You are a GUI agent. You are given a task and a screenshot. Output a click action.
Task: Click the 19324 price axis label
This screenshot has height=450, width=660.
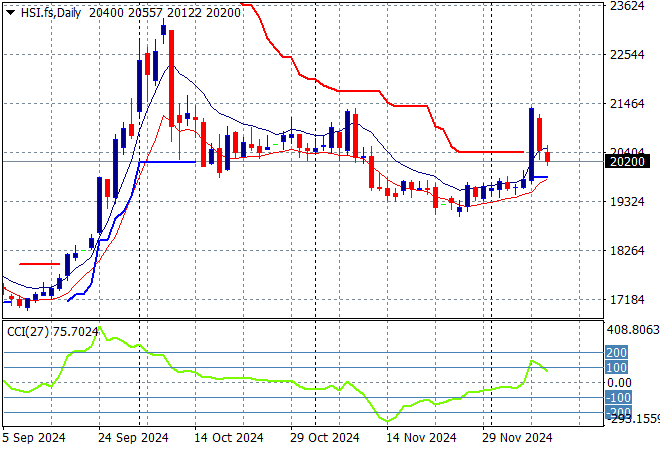pyautogui.click(x=627, y=202)
